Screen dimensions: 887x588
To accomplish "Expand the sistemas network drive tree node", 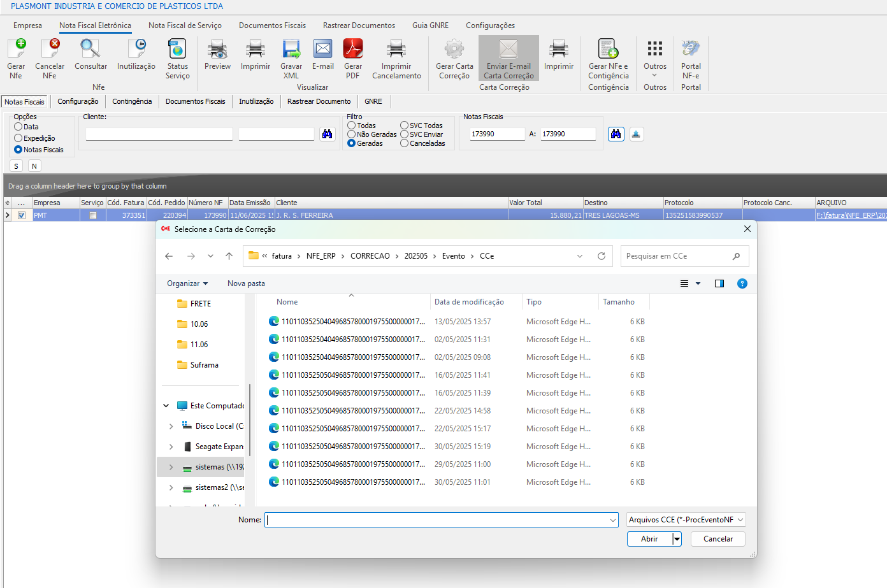I will pyautogui.click(x=171, y=467).
